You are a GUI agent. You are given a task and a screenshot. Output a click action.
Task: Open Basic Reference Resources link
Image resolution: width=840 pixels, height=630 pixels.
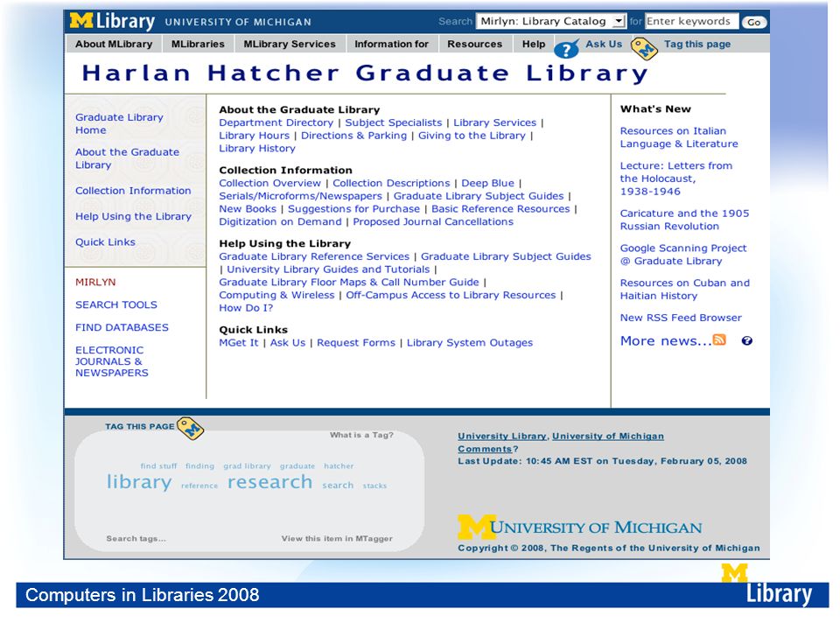pos(500,209)
